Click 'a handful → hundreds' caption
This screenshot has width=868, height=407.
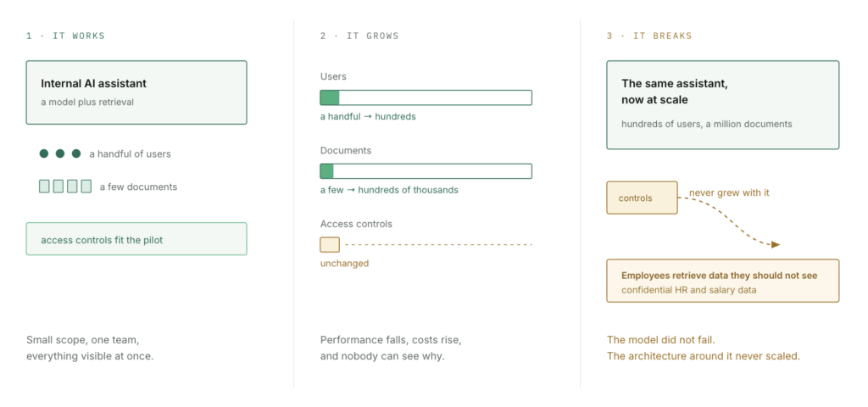tap(368, 117)
